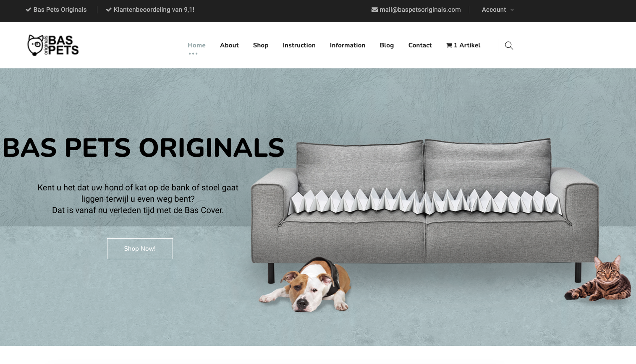The height and width of the screenshot is (364, 636).
Task: Click the envelope mail icon
Action: (374, 10)
